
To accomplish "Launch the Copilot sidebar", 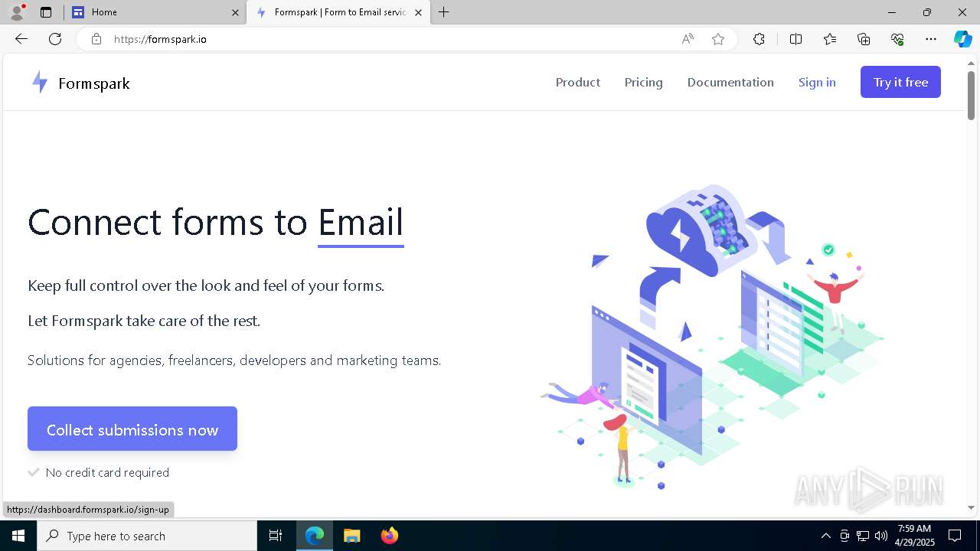I will [962, 39].
